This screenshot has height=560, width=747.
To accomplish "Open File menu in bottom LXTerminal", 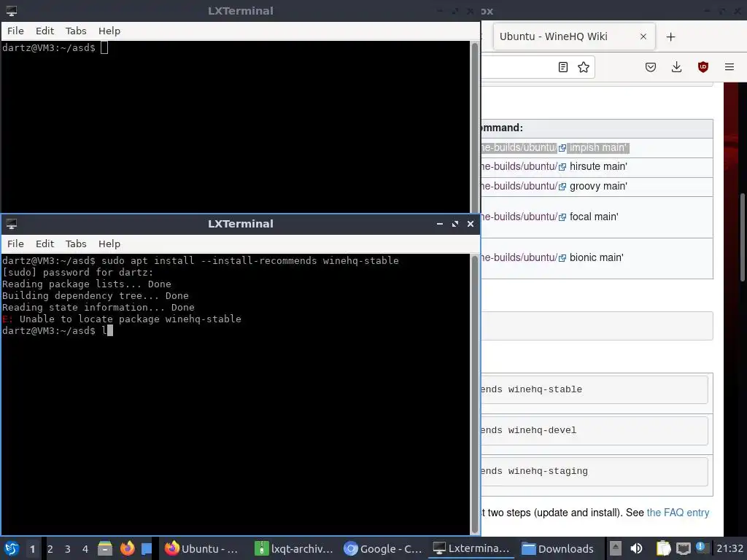I will [x=15, y=244].
